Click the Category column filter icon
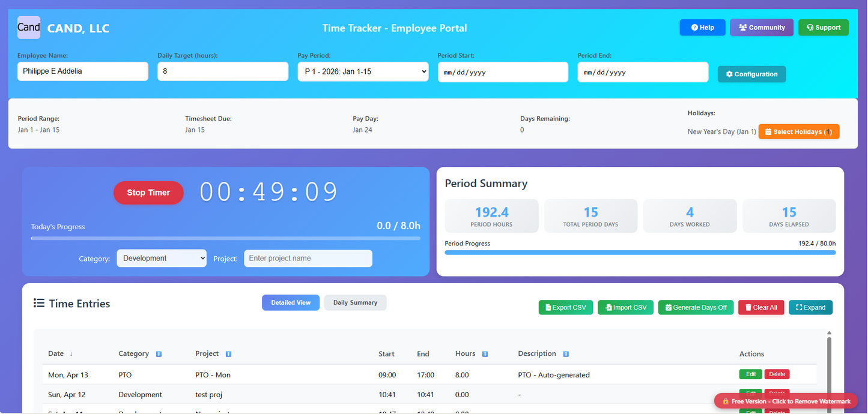868x414 pixels. tap(159, 354)
